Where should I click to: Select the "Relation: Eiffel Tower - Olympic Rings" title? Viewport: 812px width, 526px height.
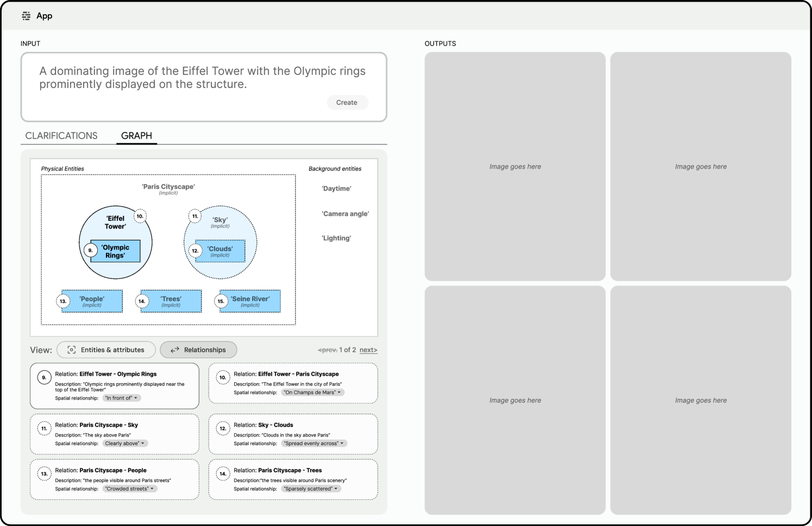[106, 374]
